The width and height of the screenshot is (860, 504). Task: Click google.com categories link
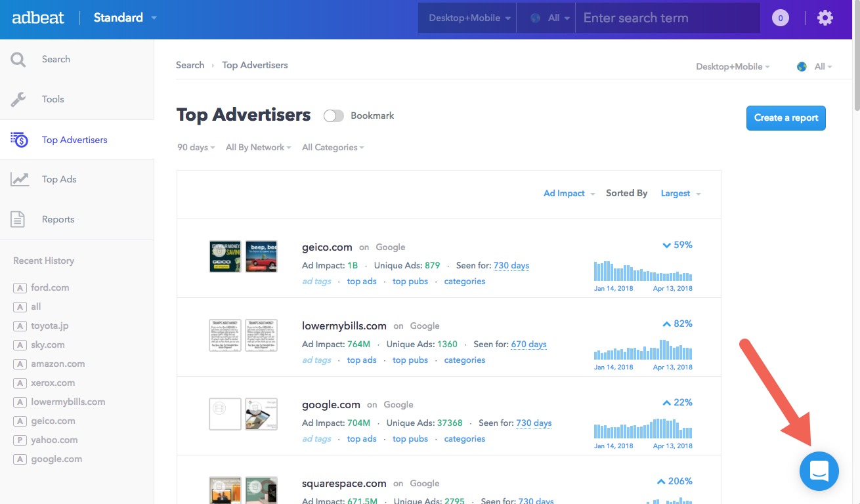click(465, 439)
